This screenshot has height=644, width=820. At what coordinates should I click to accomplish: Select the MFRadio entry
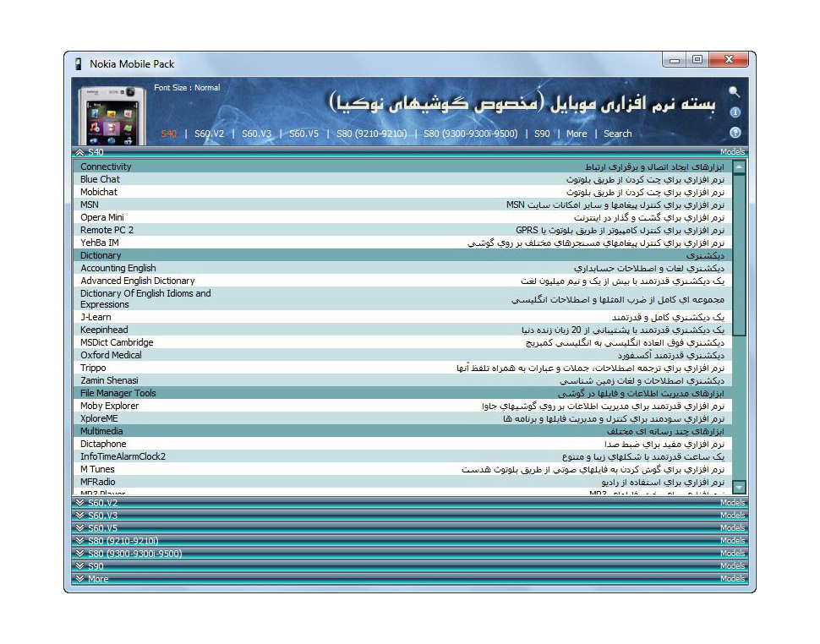tap(402, 482)
